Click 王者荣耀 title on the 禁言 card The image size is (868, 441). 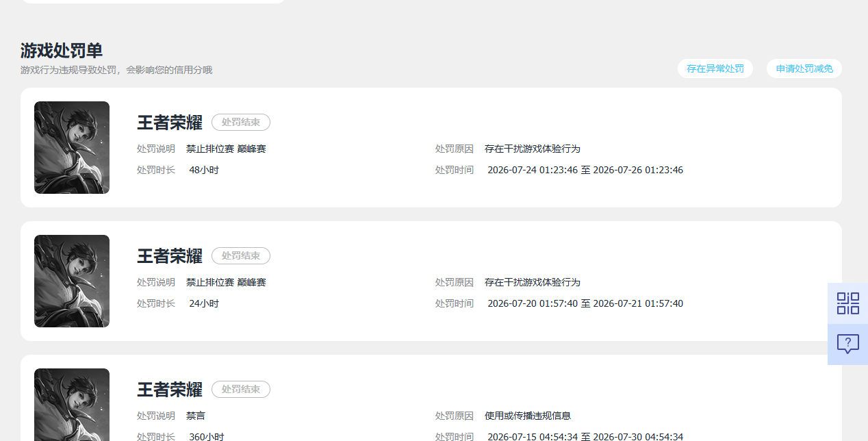click(170, 390)
